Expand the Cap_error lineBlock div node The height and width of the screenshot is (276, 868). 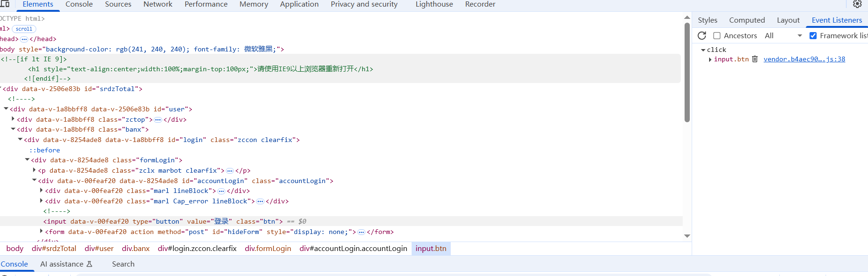pos(41,201)
